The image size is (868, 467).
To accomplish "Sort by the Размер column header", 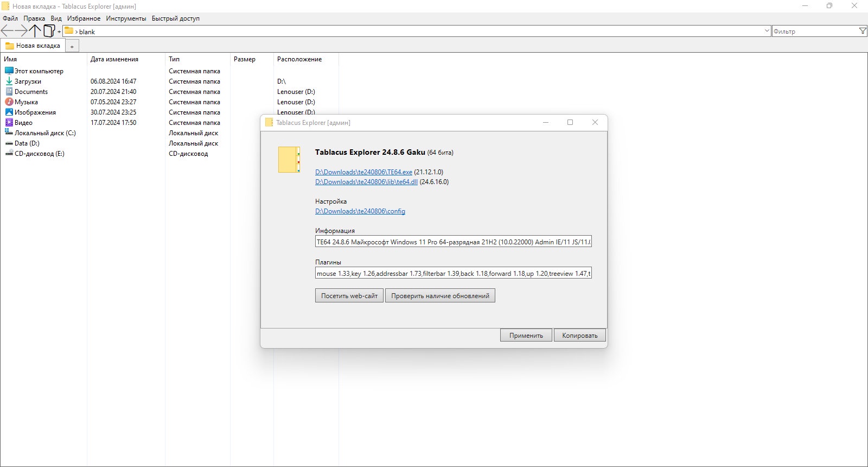I will (x=252, y=59).
